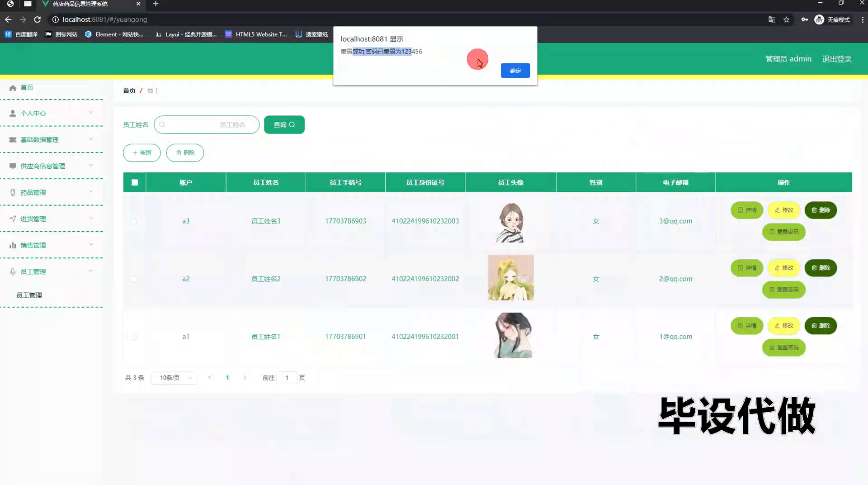Click the next page arrow in pagination

pos(245,378)
